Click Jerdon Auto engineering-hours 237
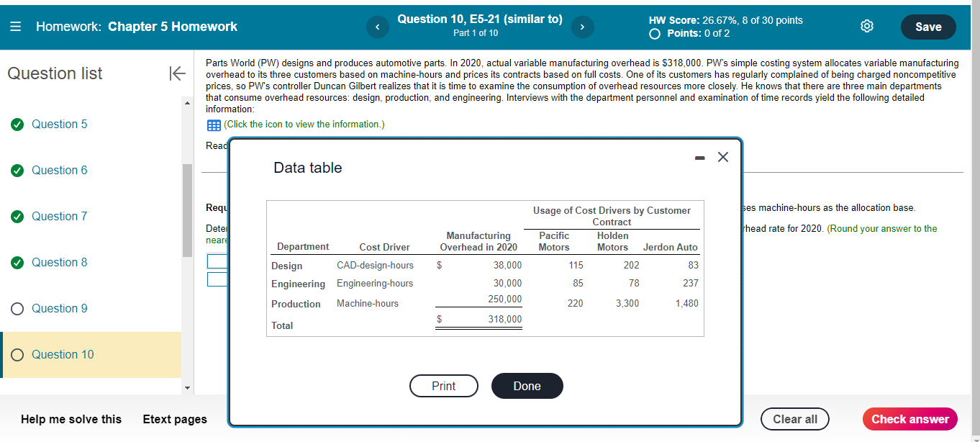Viewport: 980px width, 442px height. click(x=690, y=284)
